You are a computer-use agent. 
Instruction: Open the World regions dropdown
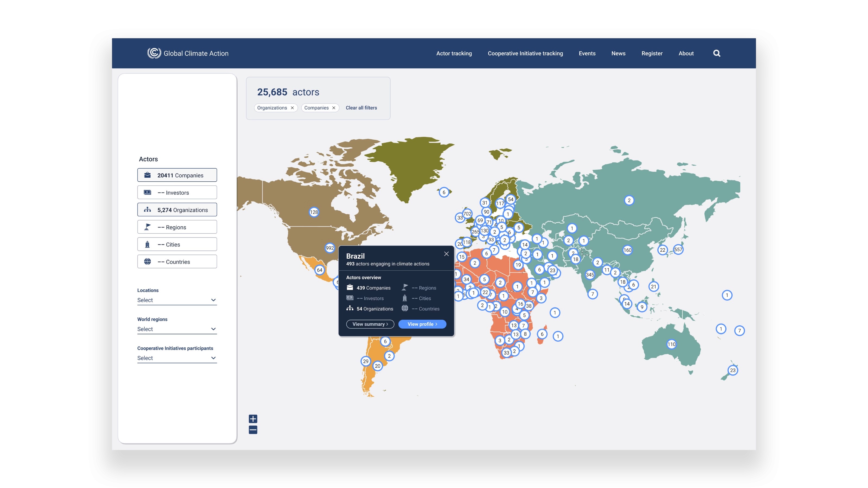pyautogui.click(x=177, y=329)
